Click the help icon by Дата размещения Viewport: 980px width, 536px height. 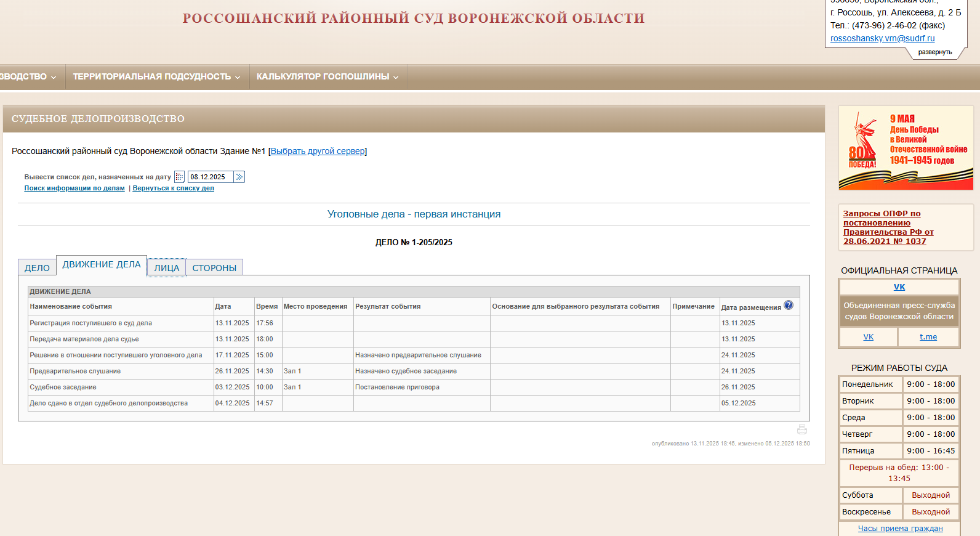[x=789, y=306]
